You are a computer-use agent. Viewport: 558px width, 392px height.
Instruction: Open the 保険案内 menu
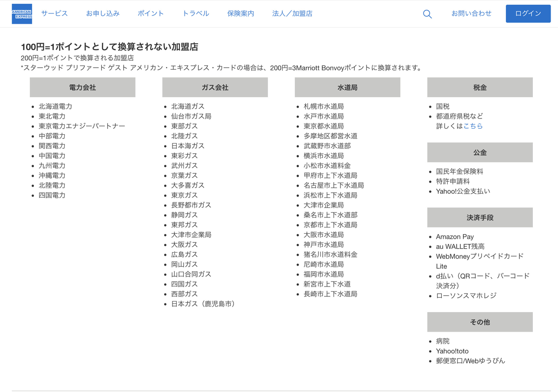(241, 13)
